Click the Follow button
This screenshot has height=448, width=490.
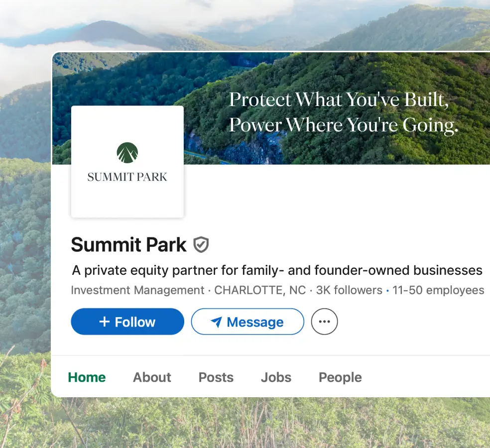click(127, 322)
